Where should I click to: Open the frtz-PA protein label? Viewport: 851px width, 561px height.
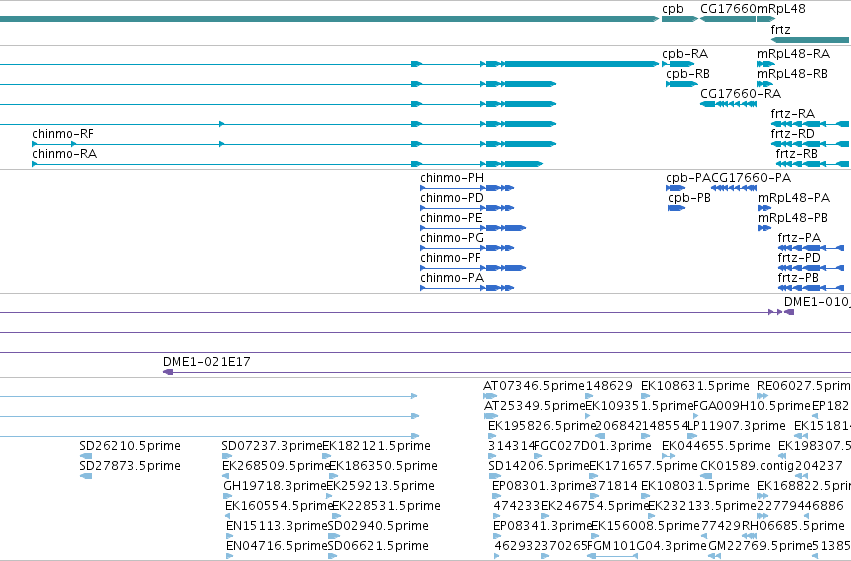click(x=799, y=238)
